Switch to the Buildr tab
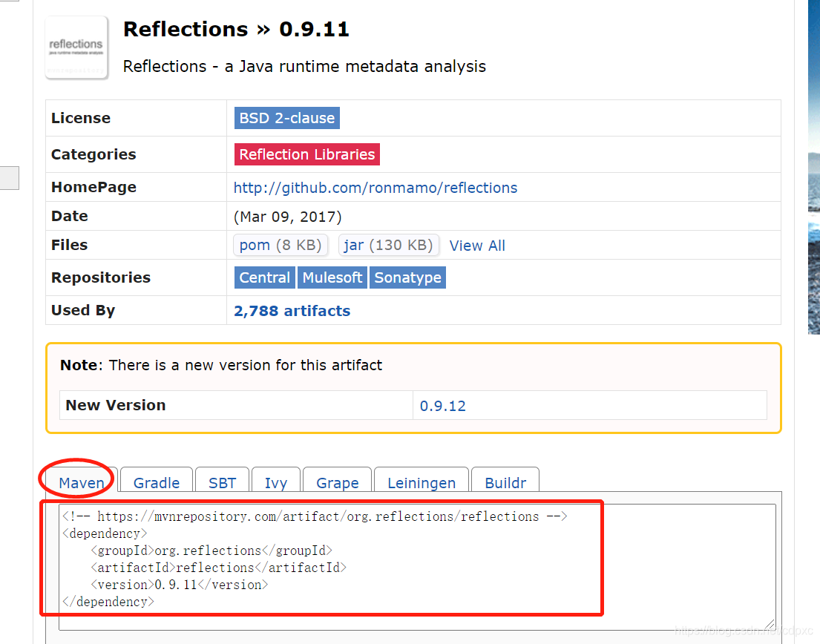The height and width of the screenshot is (644, 820). click(x=505, y=482)
